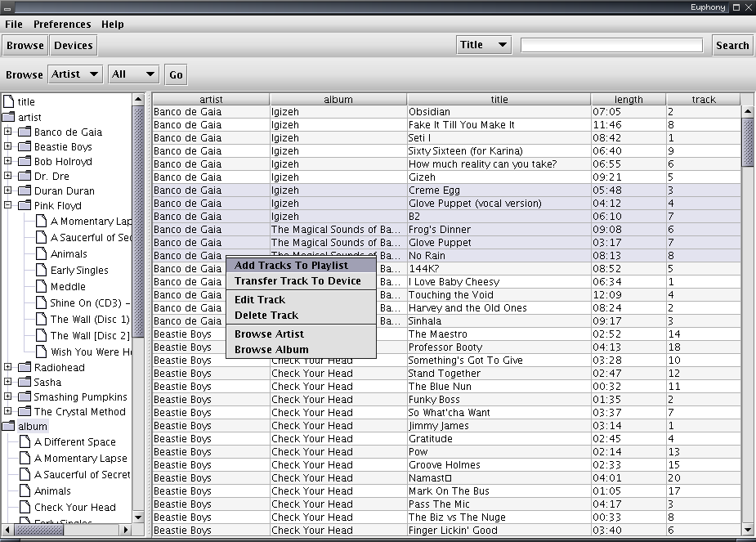Click the Banco de Gaia folder icon

(25, 132)
